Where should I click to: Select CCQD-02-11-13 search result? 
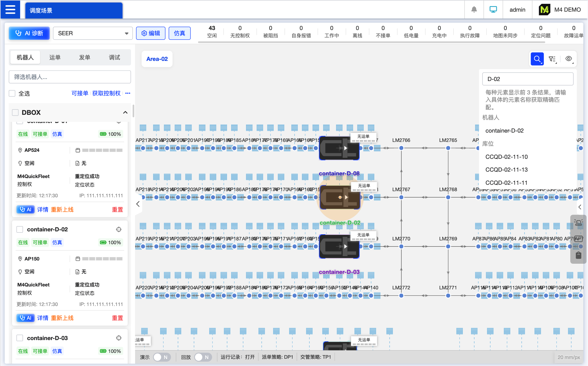click(506, 170)
